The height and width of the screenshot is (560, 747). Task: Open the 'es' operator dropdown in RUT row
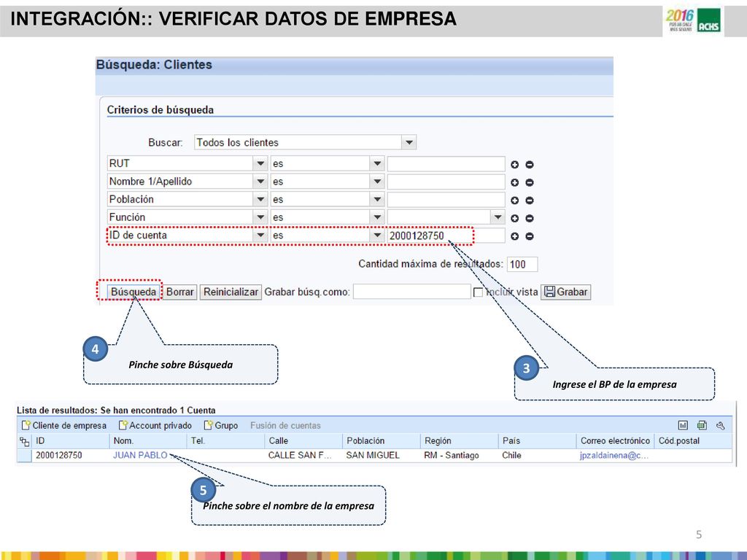(377, 163)
